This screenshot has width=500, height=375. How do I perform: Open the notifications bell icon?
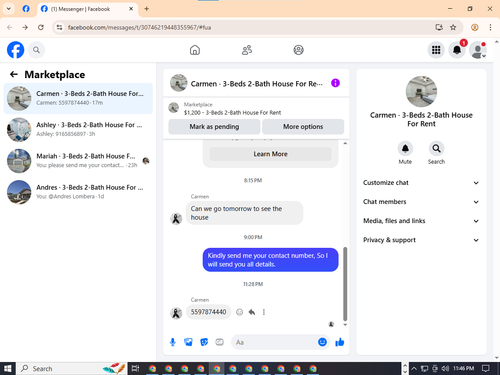pyautogui.click(x=457, y=50)
